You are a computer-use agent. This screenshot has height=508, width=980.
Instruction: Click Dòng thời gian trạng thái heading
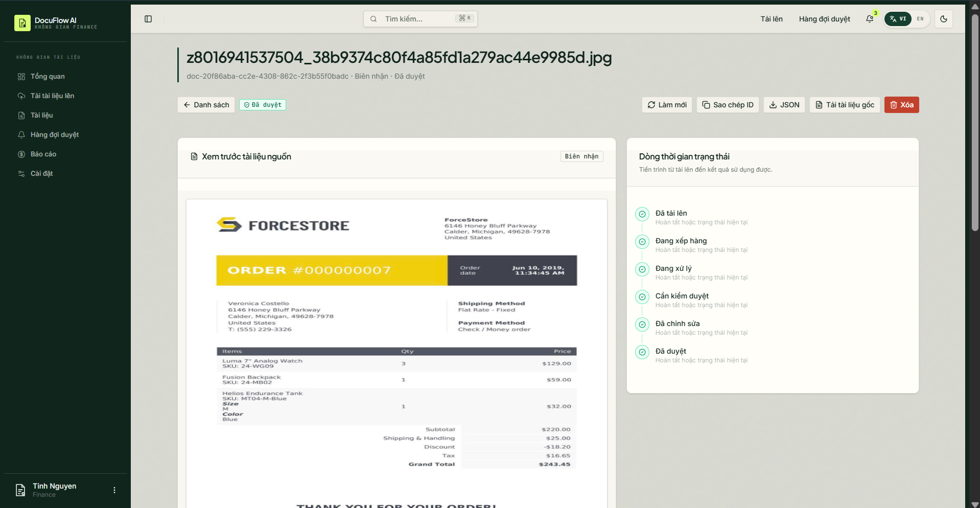click(x=684, y=156)
